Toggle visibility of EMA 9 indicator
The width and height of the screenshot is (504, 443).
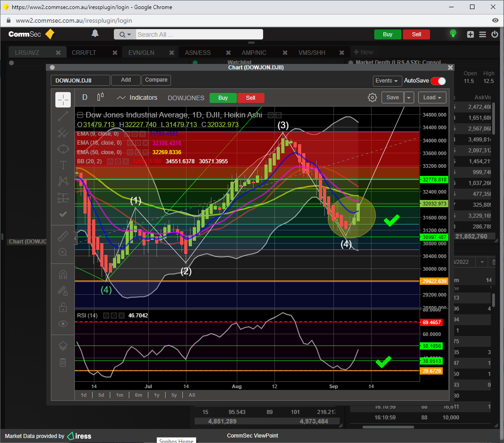pyautogui.click(x=127, y=134)
